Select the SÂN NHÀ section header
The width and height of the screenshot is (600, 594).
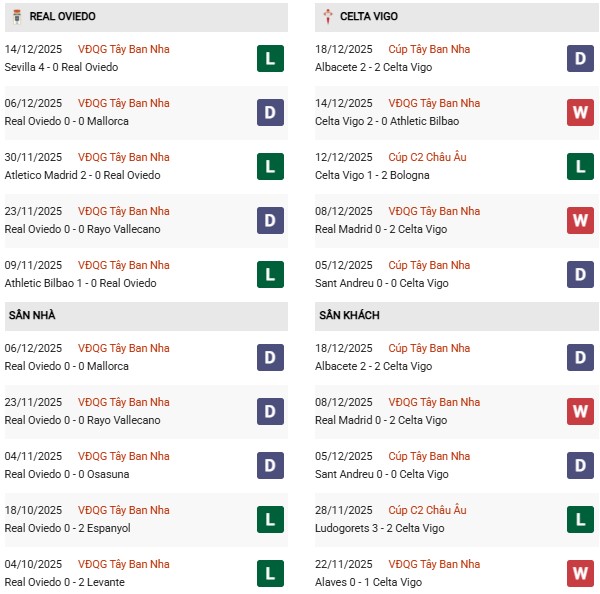point(32,315)
